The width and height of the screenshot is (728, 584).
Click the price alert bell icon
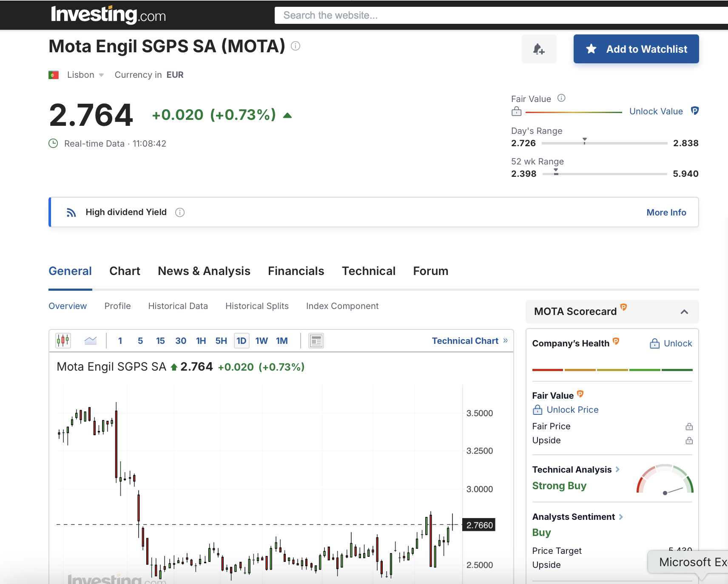point(539,49)
